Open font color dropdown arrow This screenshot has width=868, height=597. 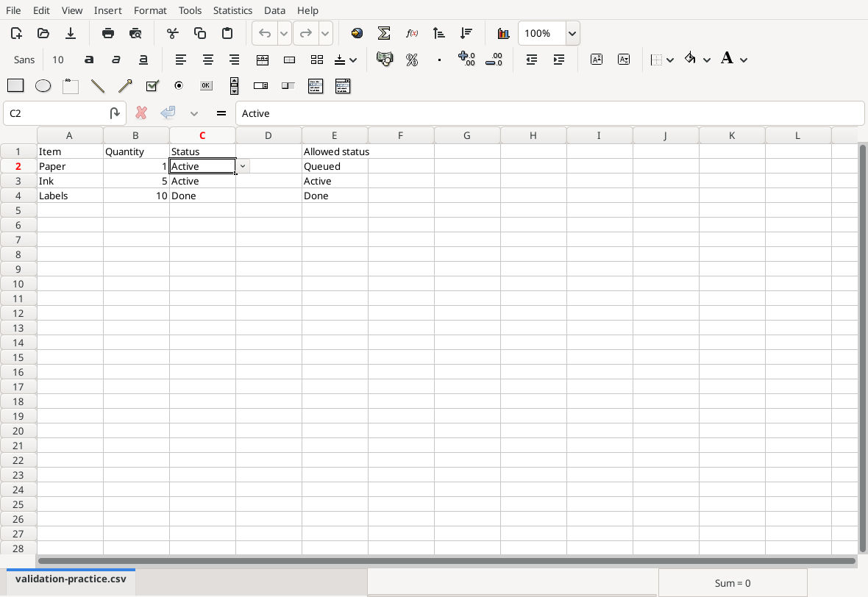coord(744,60)
